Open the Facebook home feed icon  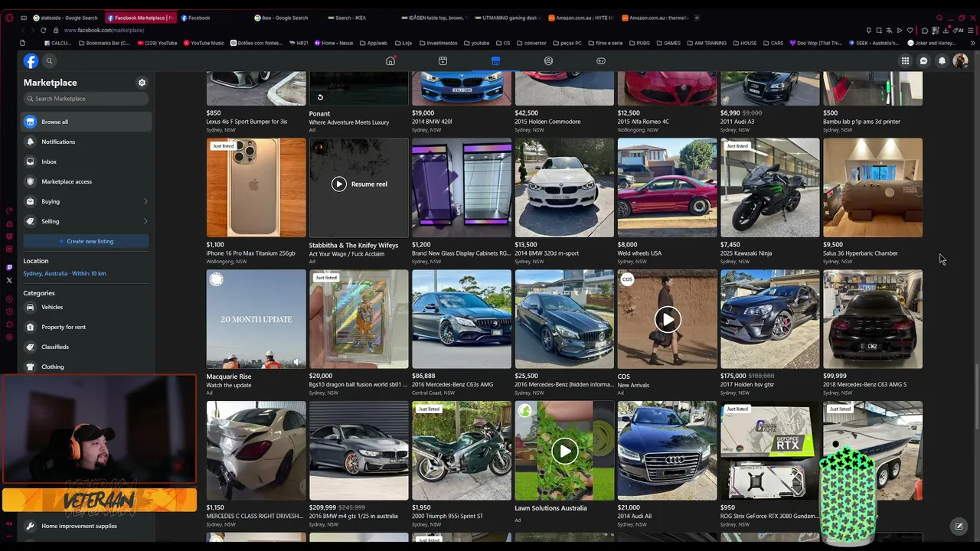(390, 60)
